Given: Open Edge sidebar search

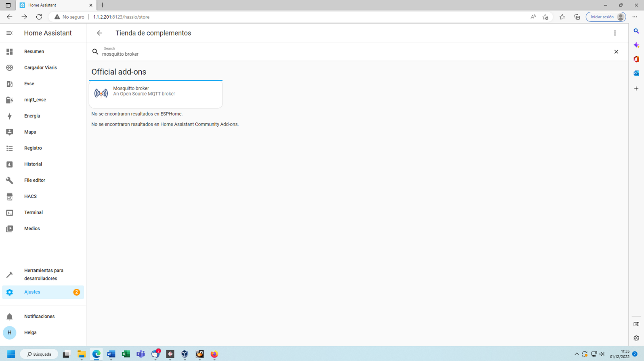Looking at the screenshot, I should [636, 31].
